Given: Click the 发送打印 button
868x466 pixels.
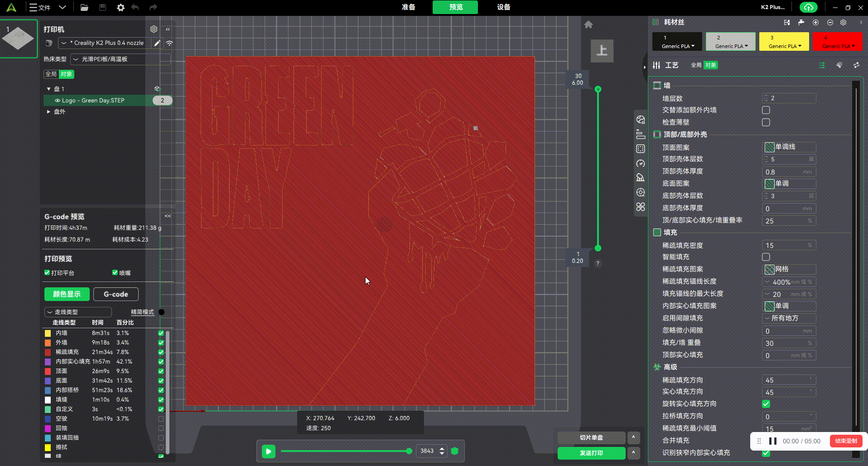Looking at the screenshot, I should click(x=592, y=453).
